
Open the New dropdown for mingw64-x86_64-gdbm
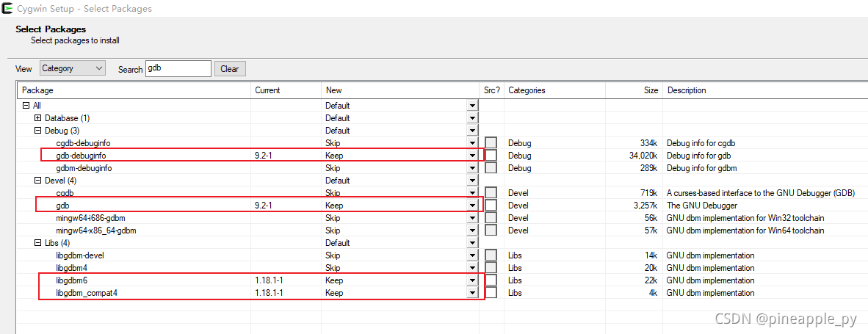point(472,230)
